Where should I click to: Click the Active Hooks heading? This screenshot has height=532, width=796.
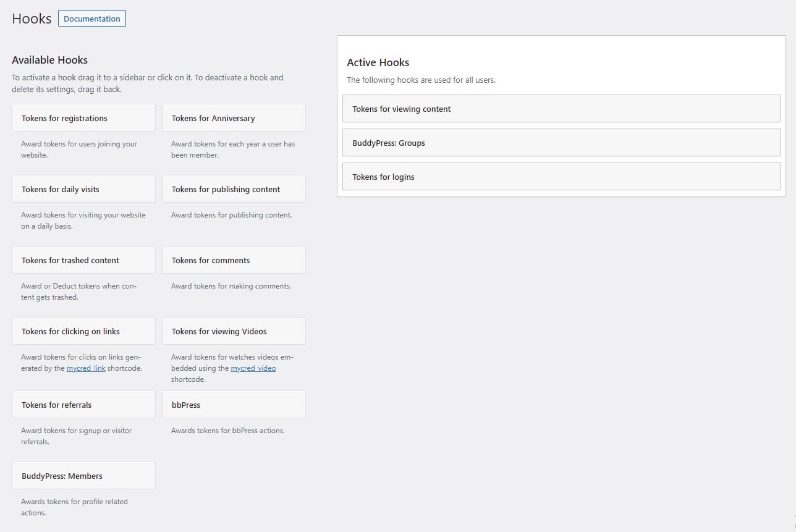pyautogui.click(x=378, y=62)
